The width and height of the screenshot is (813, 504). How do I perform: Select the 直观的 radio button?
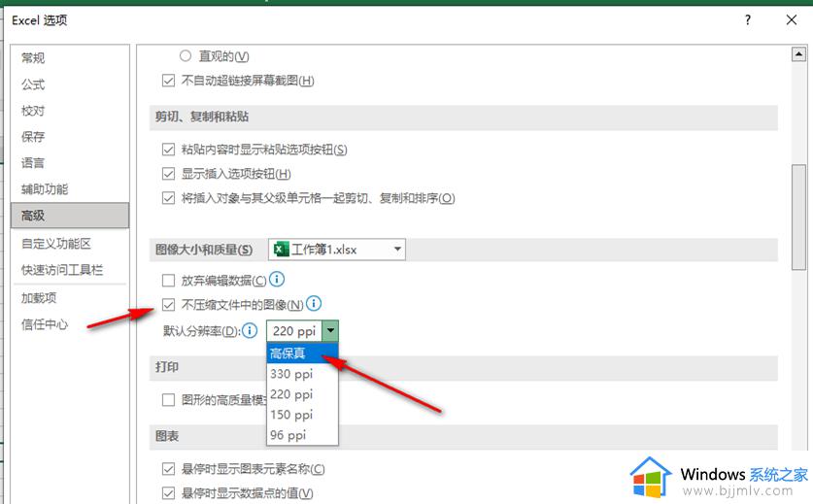pyautogui.click(x=186, y=55)
